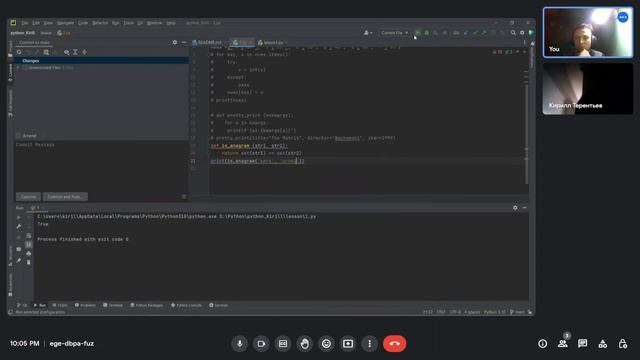Raise hand in the meeting
The width and height of the screenshot is (640, 360).
tap(304, 344)
